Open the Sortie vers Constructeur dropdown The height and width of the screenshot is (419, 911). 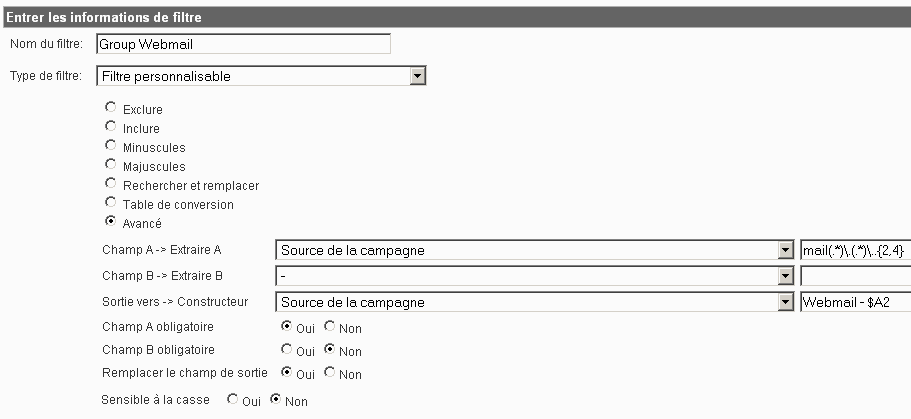point(535,302)
